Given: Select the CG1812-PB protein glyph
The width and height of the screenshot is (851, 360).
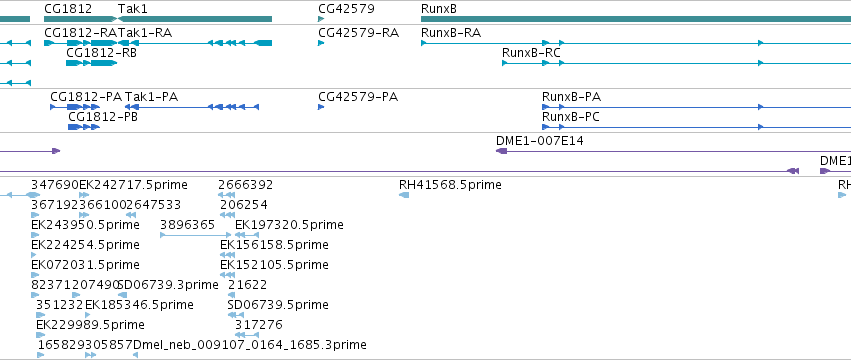Looking at the screenshot, I should 84,127.
